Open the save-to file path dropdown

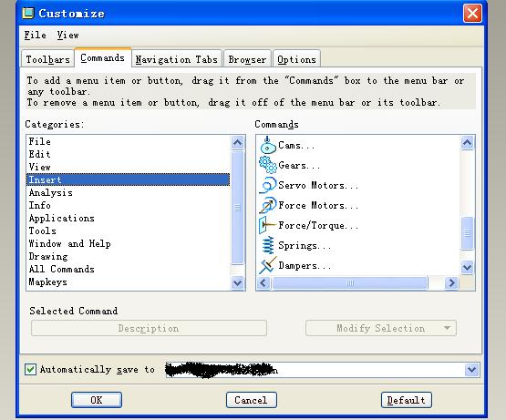point(471,369)
